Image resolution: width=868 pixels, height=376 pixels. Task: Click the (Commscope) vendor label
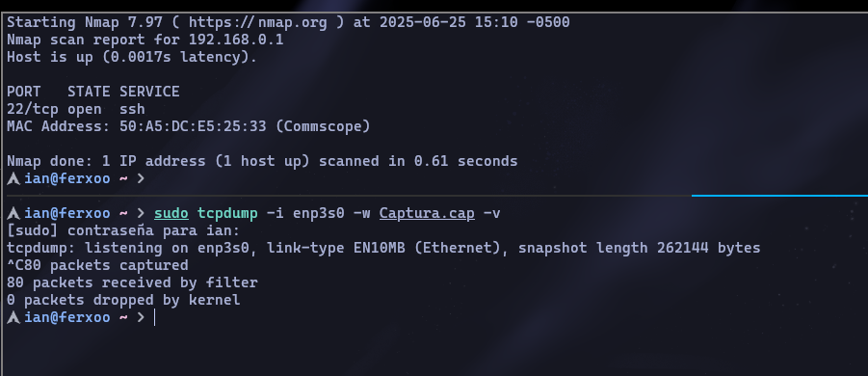(323, 126)
